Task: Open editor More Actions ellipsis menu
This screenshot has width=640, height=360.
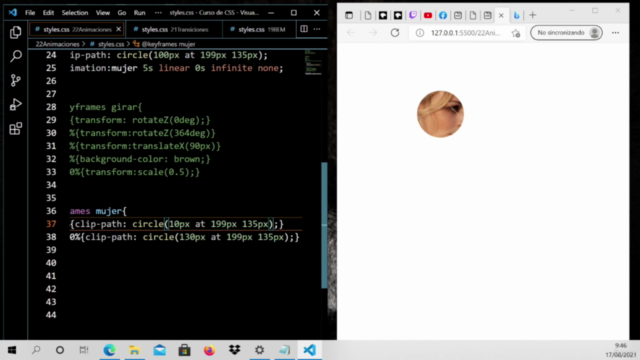Action: click(317, 29)
